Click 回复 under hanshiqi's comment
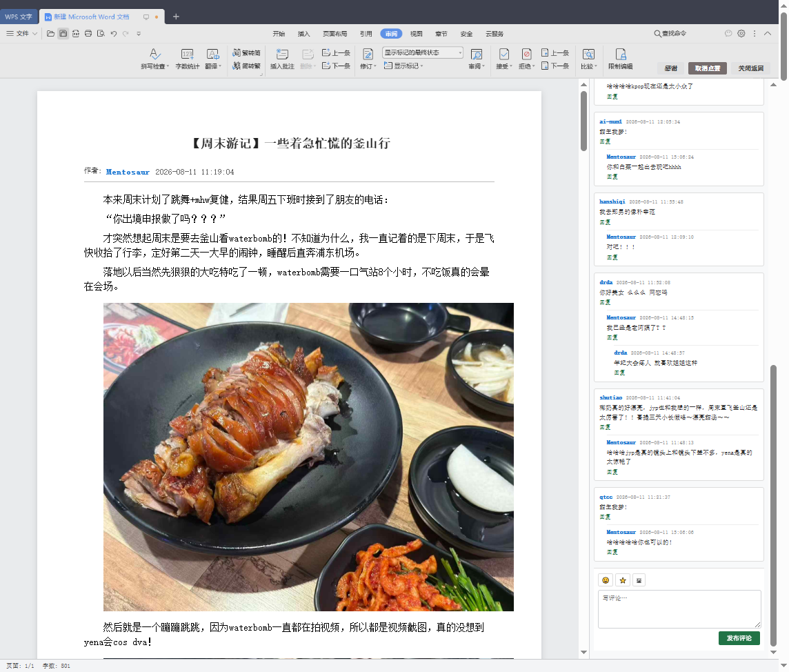This screenshot has height=672, width=789. (x=605, y=222)
